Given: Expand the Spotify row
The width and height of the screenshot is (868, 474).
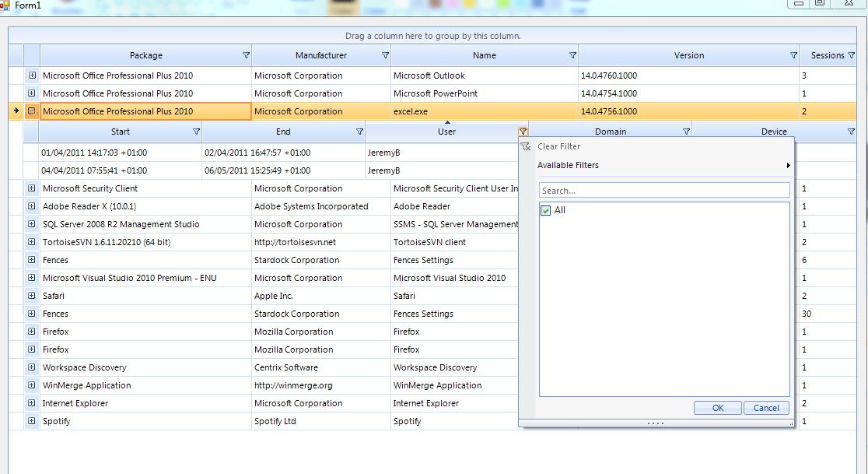Looking at the screenshot, I should click(x=32, y=421).
